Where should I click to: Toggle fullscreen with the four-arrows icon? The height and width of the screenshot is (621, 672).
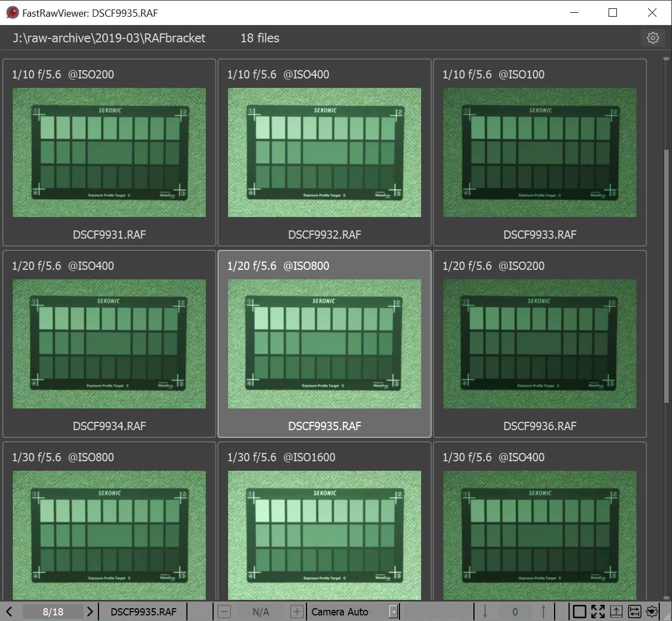(x=597, y=612)
